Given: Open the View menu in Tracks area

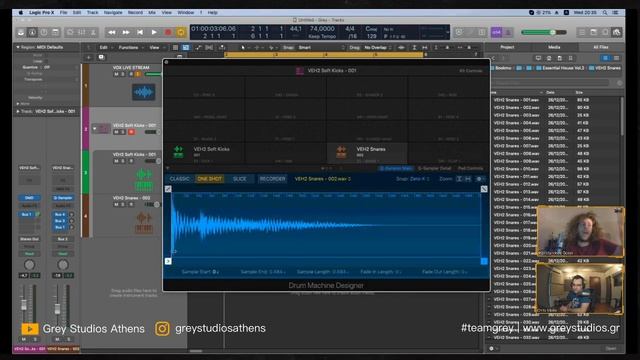Looking at the screenshot, I should coord(154,48).
